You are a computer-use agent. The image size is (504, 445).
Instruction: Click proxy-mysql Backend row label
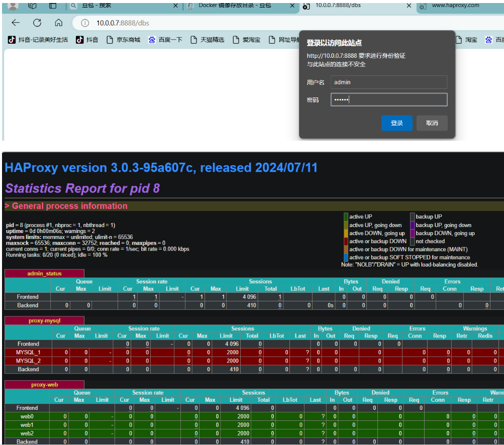pyautogui.click(x=28, y=370)
